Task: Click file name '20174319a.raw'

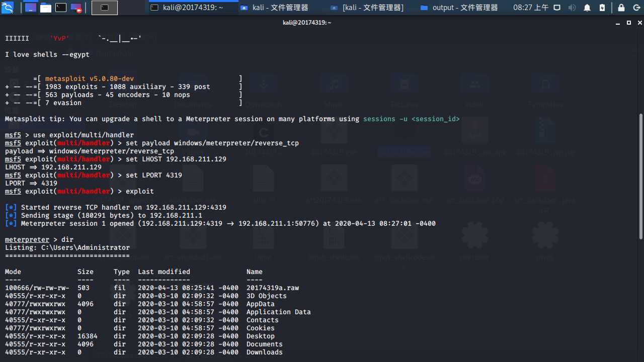Action: [x=273, y=288]
